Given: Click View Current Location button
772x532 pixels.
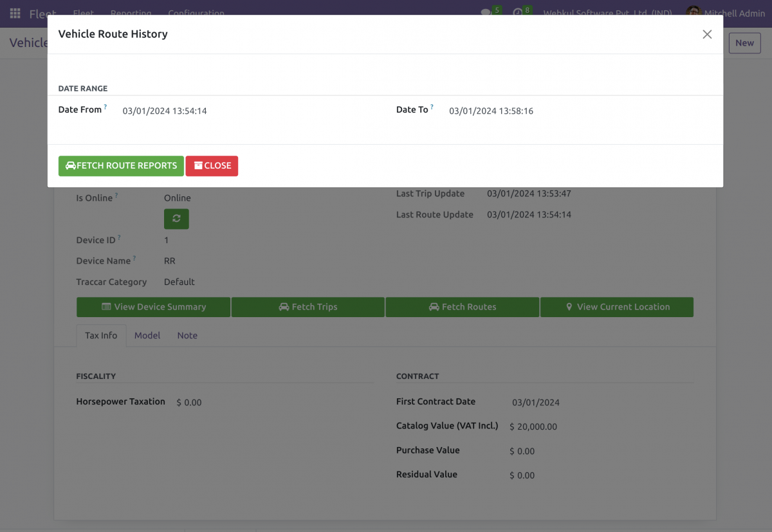Looking at the screenshot, I should click(616, 307).
